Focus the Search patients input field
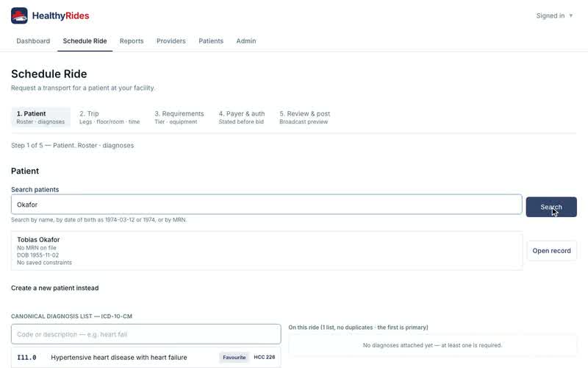 [x=266, y=205]
